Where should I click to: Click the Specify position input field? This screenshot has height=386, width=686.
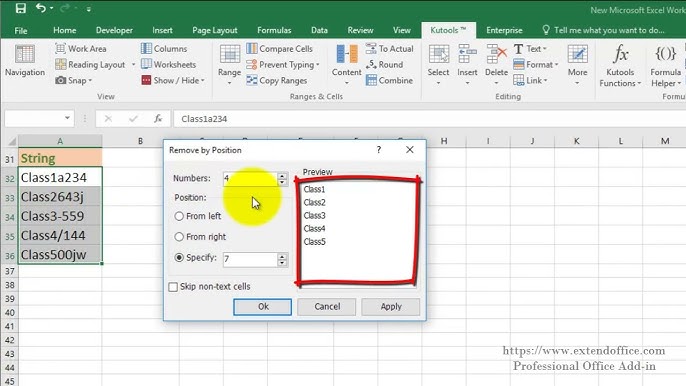[x=250, y=260]
